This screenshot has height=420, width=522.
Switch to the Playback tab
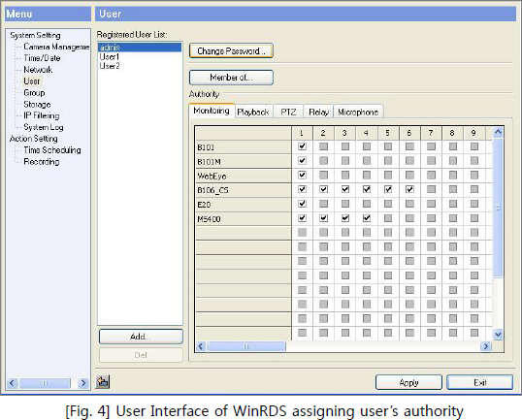(253, 112)
